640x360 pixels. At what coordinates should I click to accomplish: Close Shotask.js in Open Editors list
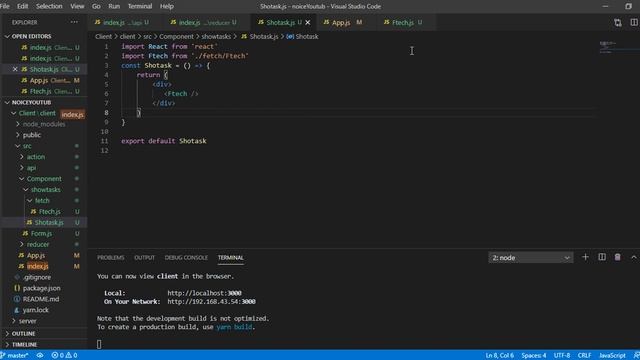15,69
